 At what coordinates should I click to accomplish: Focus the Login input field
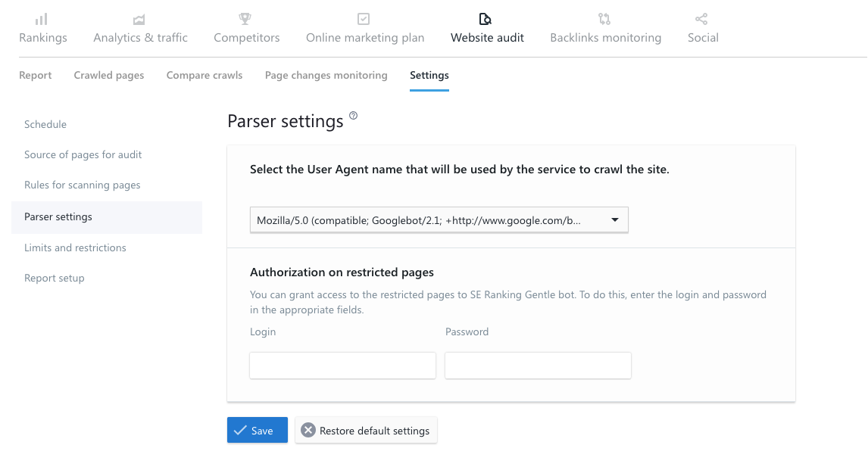click(342, 366)
